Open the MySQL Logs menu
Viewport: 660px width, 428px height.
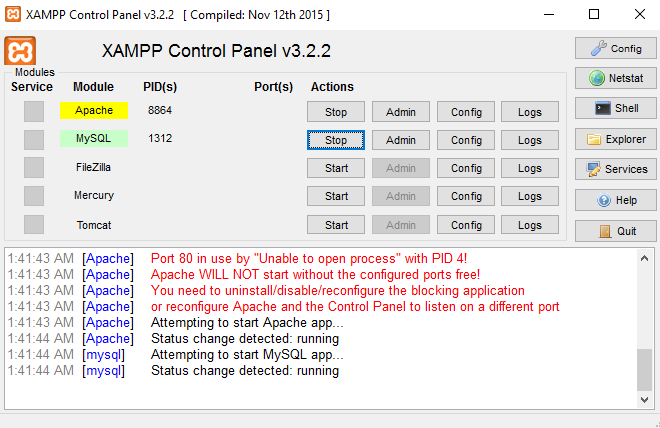(x=530, y=140)
